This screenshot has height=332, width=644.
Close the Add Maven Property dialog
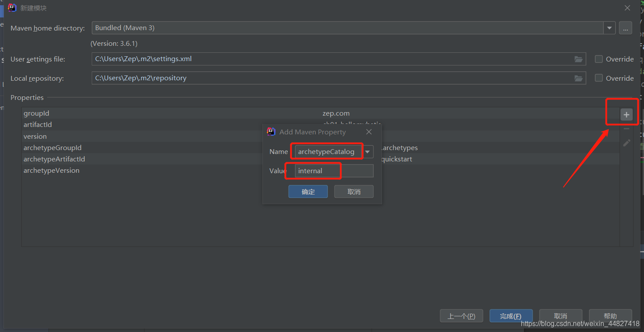tap(369, 132)
